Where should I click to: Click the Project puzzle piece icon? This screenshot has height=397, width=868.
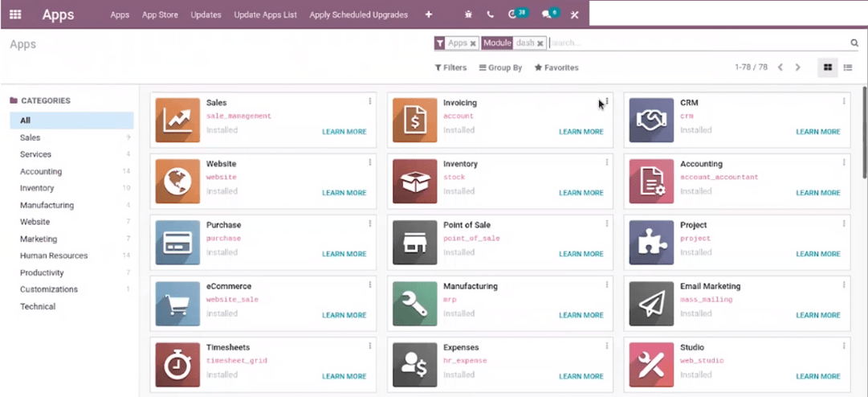point(651,243)
